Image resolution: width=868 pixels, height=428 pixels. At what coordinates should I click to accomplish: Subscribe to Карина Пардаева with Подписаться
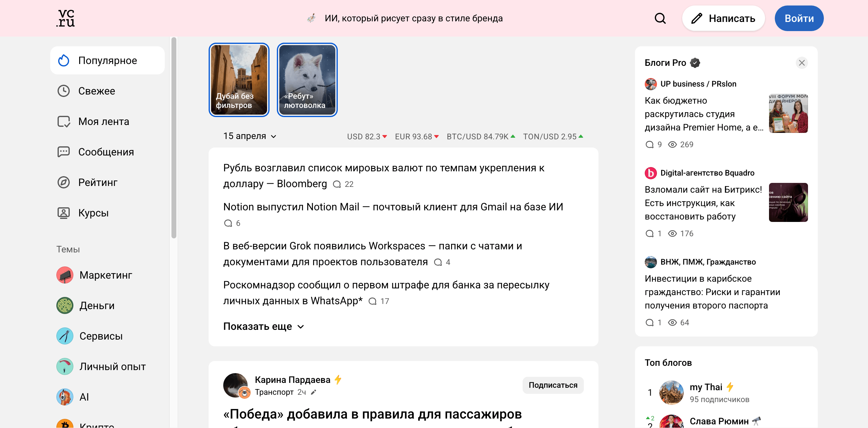[552, 385]
